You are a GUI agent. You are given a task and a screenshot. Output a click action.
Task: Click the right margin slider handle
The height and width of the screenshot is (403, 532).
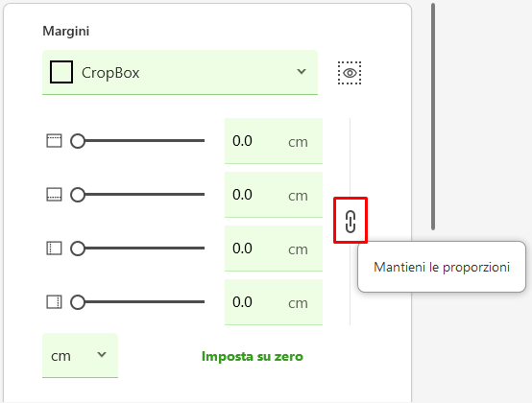(x=78, y=301)
